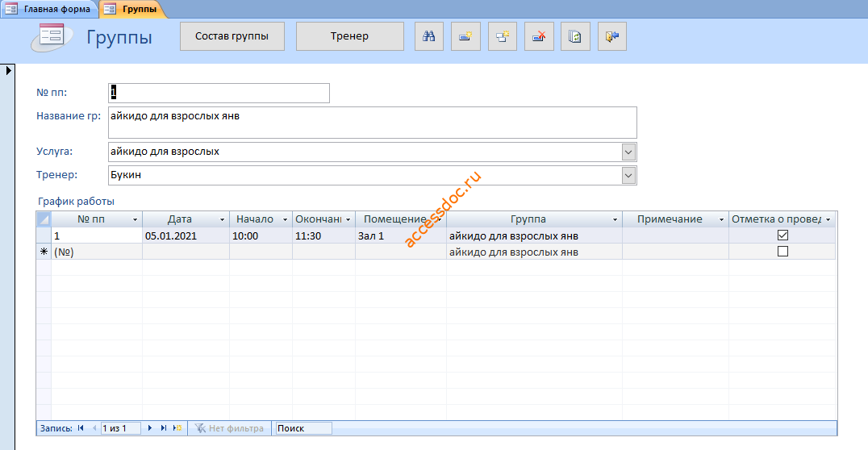Click the Поиск search box
This screenshot has width=868, height=450.
pyautogui.click(x=304, y=428)
